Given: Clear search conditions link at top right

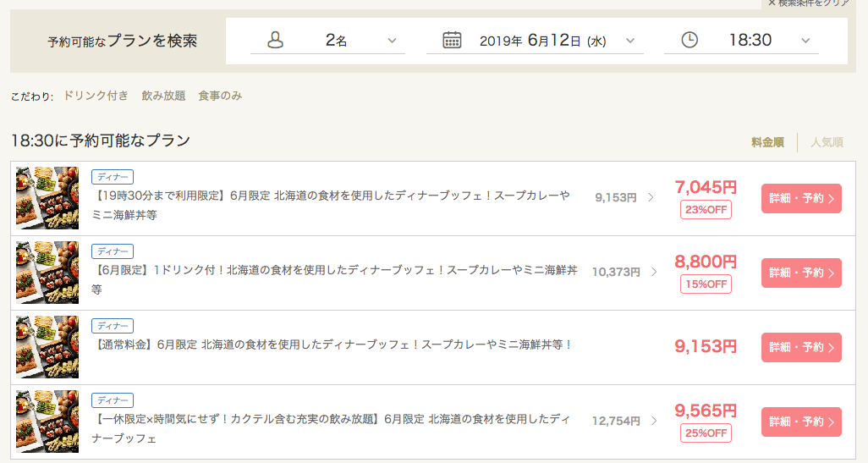Looking at the screenshot, I should pos(808,3).
